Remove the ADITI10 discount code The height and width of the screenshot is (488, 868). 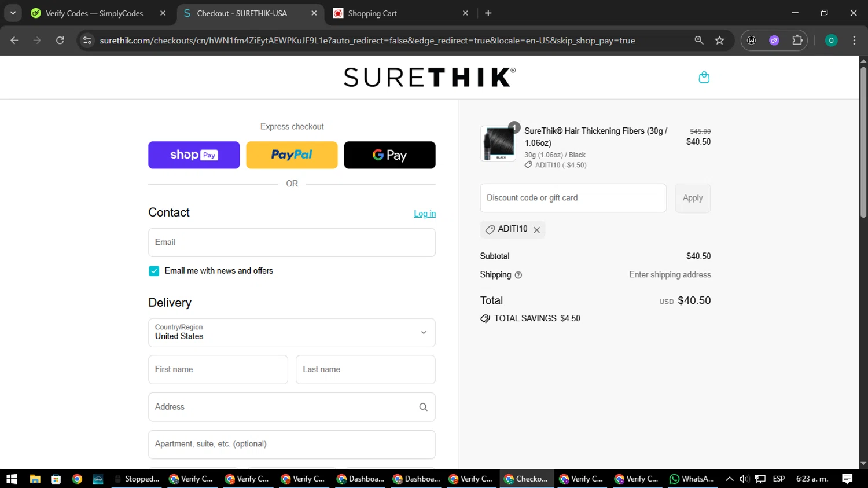click(x=537, y=230)
